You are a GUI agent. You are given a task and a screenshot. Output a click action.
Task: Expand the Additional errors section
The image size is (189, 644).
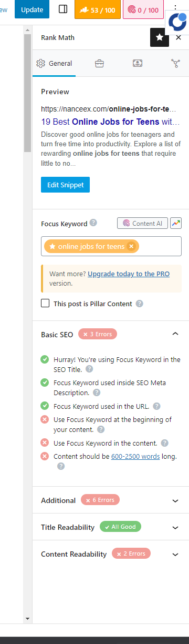(x=175, y=500)
